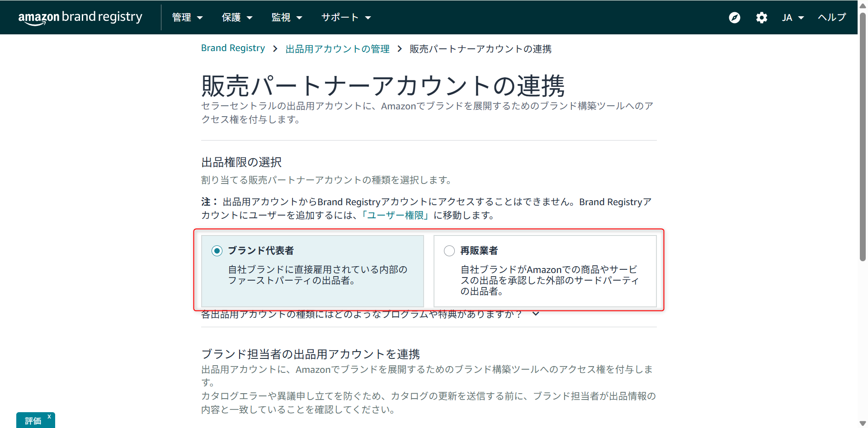Open the compass explore icon

(735, 18)
